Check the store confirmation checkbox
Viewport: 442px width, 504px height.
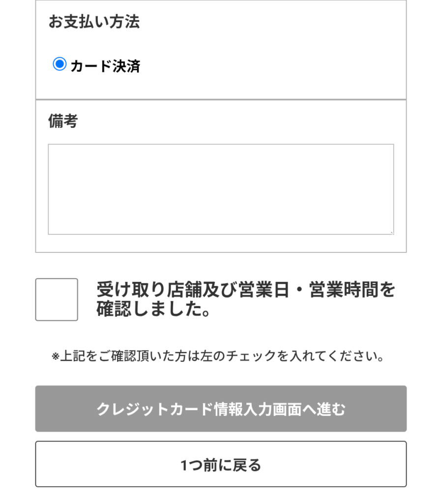click(x=57, y=300)
